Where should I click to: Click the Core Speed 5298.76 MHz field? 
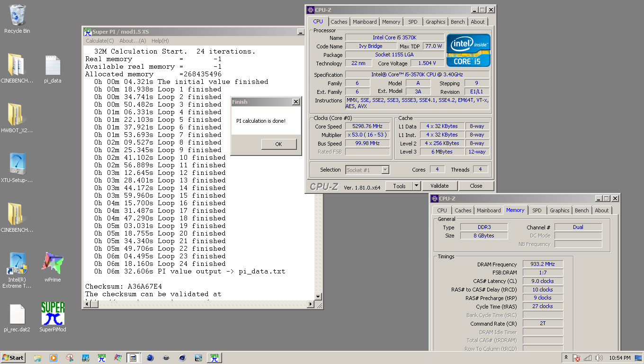point(367,126)
